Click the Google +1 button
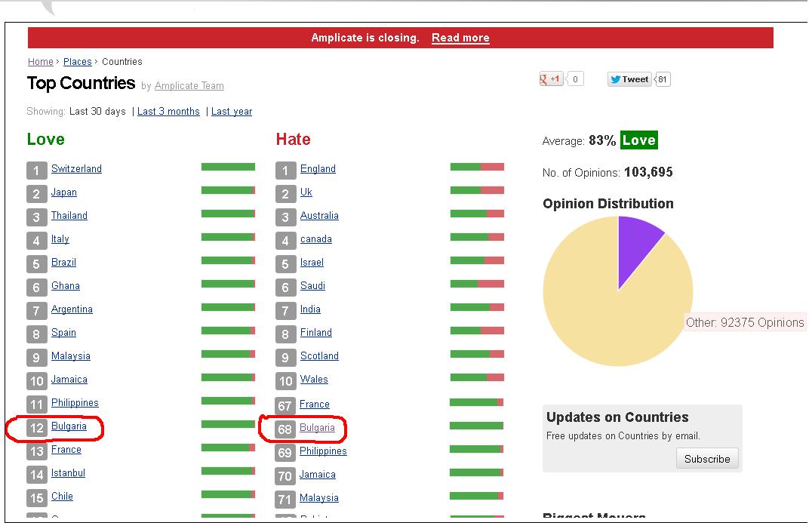This screenshot has width=812, height=523. tap(551, 79)
